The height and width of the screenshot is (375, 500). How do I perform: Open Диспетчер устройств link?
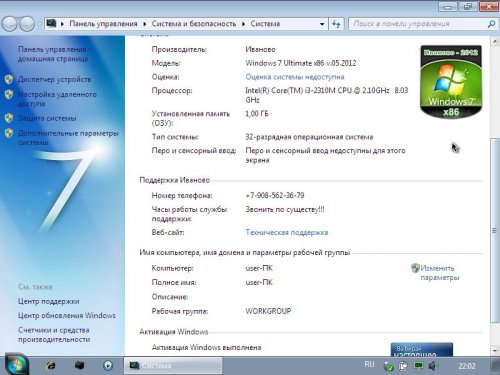point(54,79)
